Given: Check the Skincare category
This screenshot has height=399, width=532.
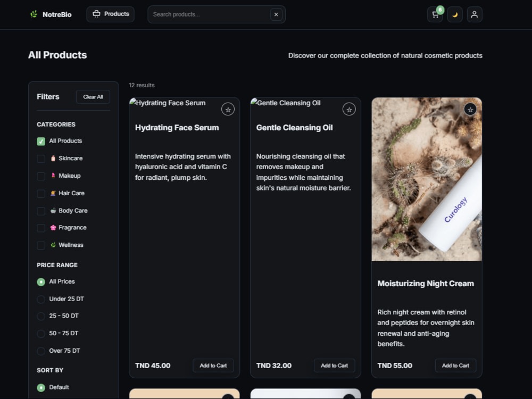Looking at the screenshot, I should (41, 159).
